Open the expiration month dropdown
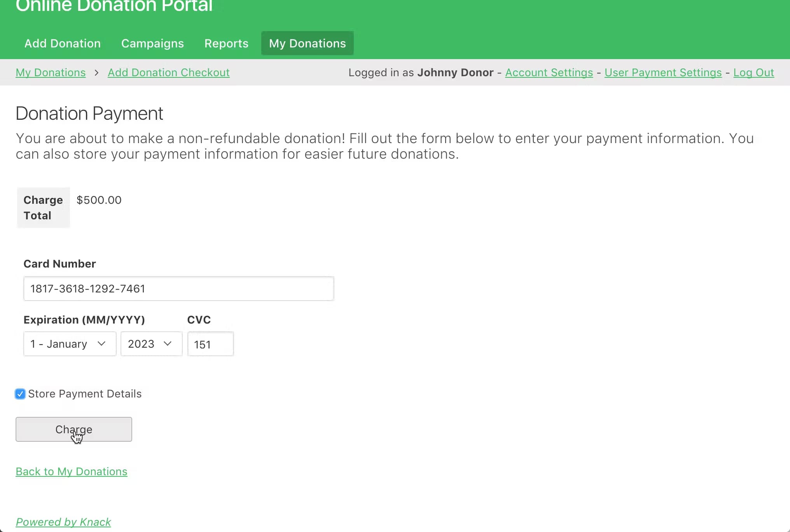This screenshot has height=532, width=790. 70,344
